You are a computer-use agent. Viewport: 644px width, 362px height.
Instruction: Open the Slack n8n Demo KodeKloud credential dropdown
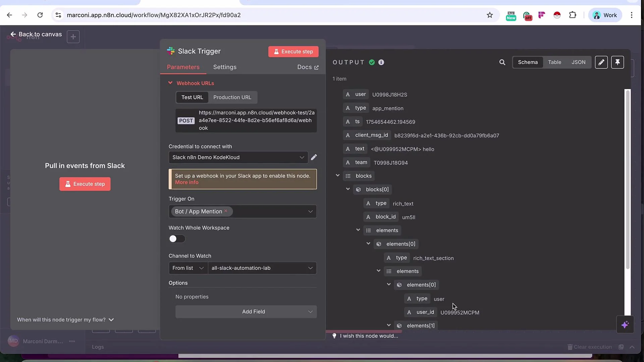[238, 157]
